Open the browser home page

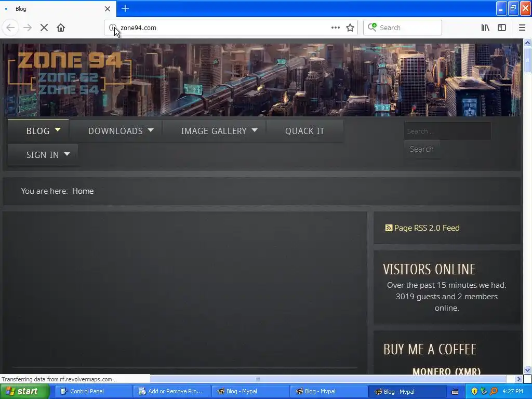tap(61, 28)
